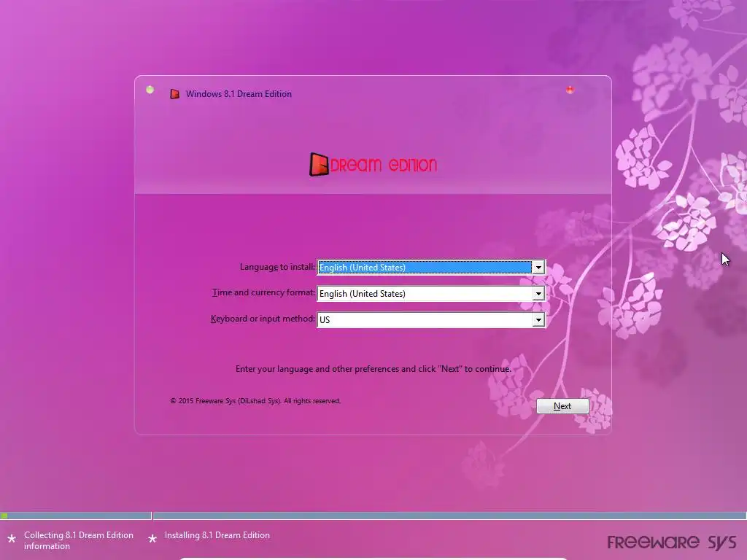Viewport: 747px width, 560px height.
Task: Click the star icon beside Collecting information step
Action: coord(12,539)
